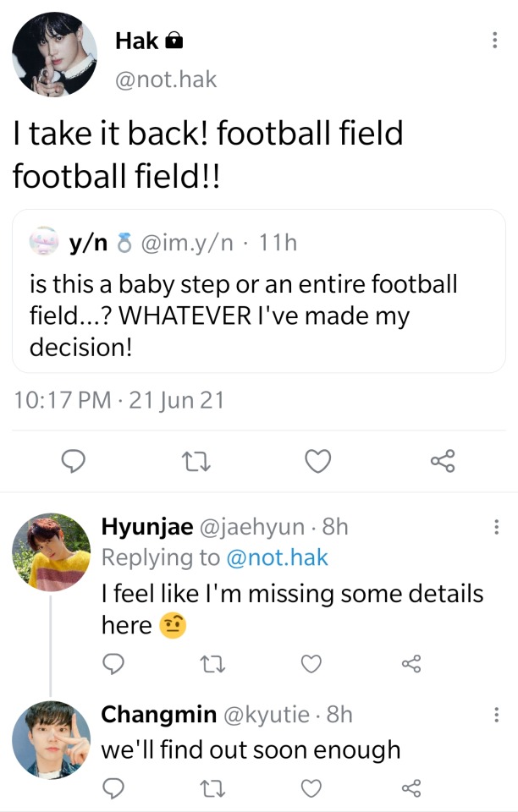Open Changmin's profile via display name
Viewport: 518px width, 812px height.
[x=158, y=715]
